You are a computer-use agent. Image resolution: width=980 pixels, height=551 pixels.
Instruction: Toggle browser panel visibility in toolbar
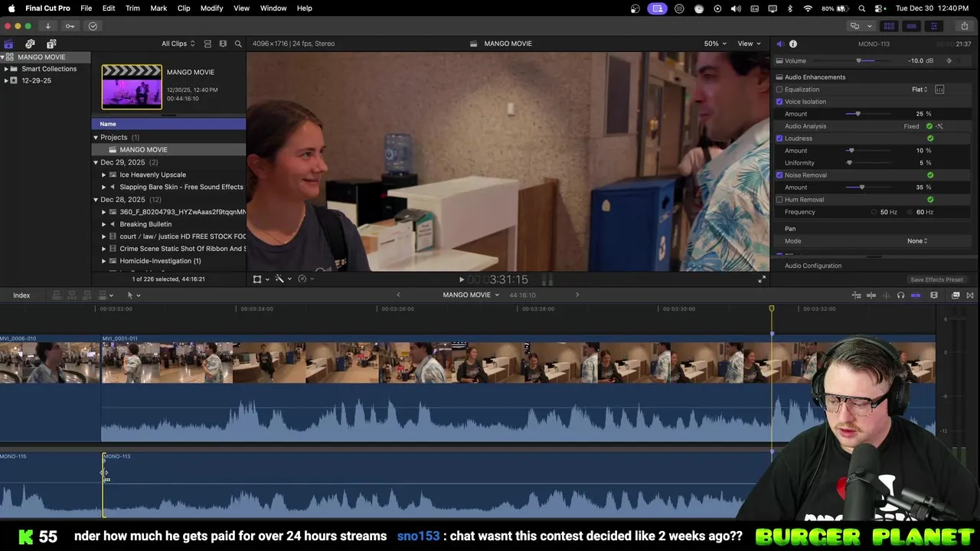click(x=889, y=26)
